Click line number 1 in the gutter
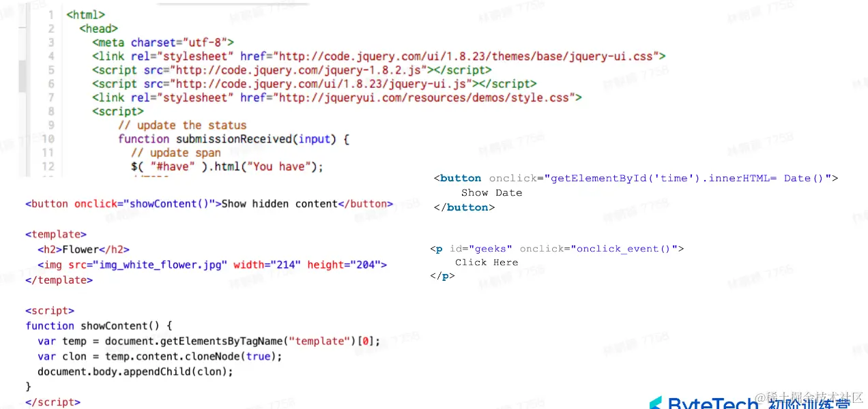The image size is (868, 409). pos(51,14)
